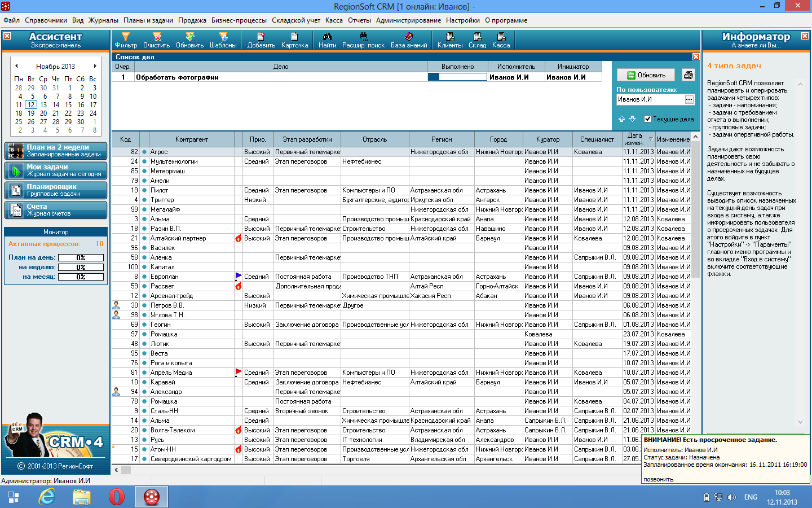
Task: Click the printer icon in Список дел
Action: pos(688,75)
